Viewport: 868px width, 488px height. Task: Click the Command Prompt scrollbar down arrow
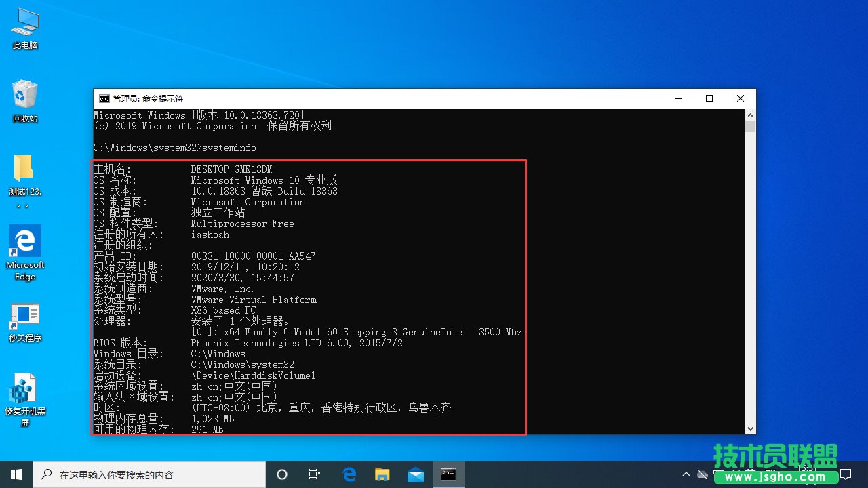751,428
